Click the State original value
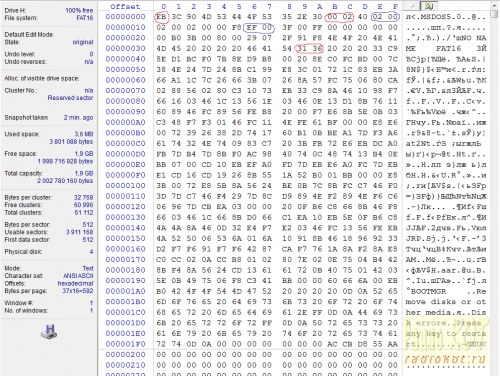This screenshot has width=500, height=376. click(83, 42)
